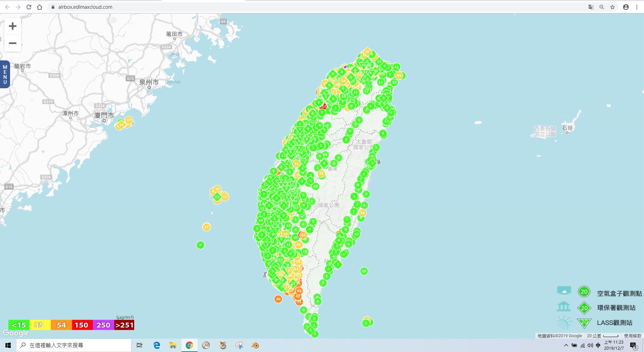Viewport: 644px width, 352px height.
Task: Click the red 12 marker in northwest
Action: [323, 106]
